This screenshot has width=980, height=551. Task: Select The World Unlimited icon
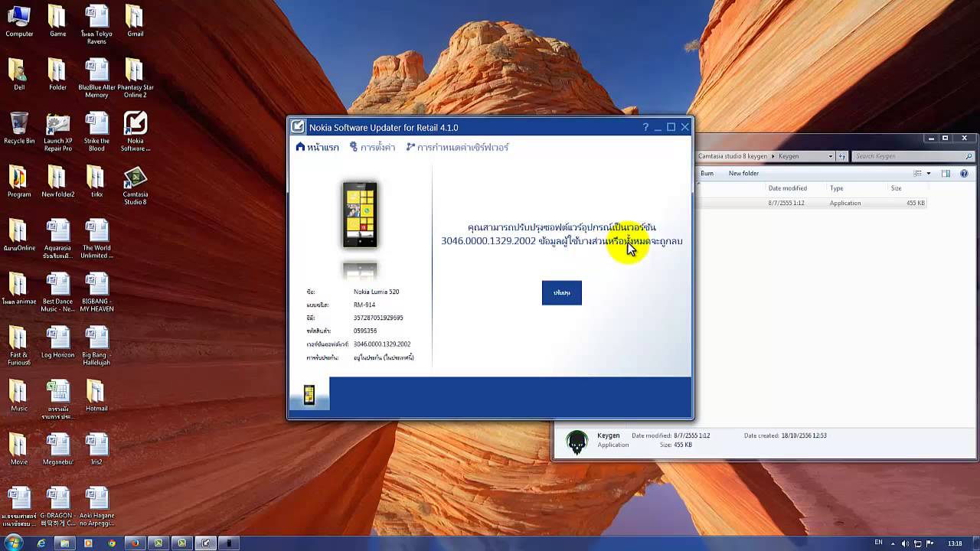point(96,239)
